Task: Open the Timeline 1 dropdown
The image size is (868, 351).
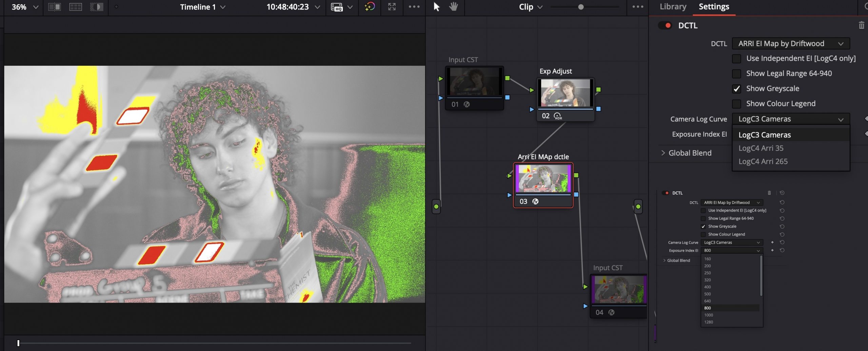Action: pyautogui.click(x=202, y=7)
